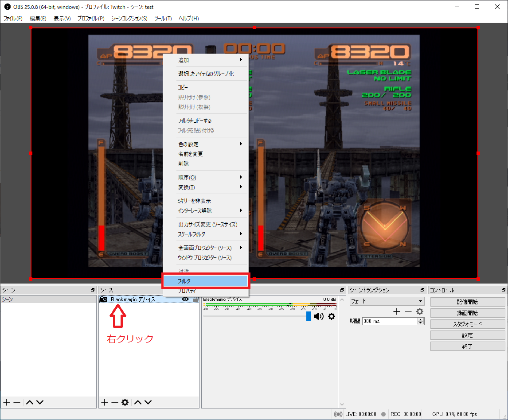Click the OBS logo in title bar
Screen dimensions: 508x420
click(x=7, y=7)
